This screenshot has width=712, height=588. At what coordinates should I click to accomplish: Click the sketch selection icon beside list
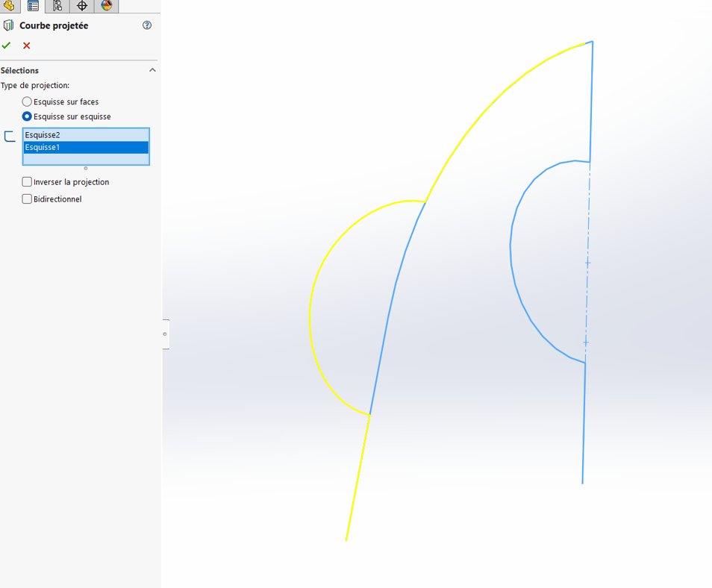pos(10,137)
